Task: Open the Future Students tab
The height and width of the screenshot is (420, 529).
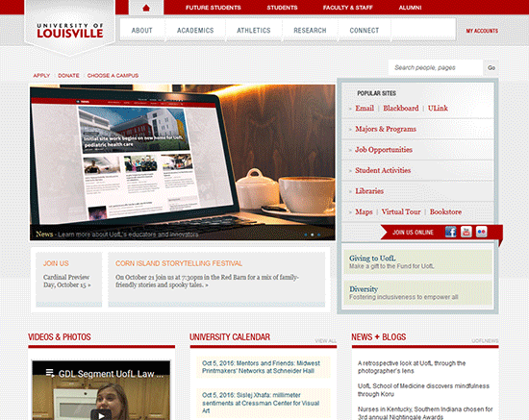Action: point(214,8)
